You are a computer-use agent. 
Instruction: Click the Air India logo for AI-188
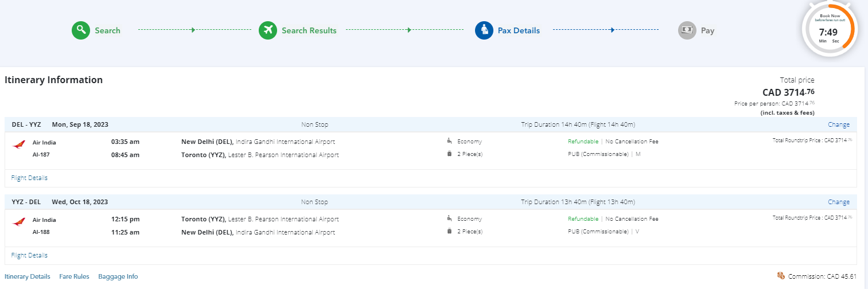[18, 223]
